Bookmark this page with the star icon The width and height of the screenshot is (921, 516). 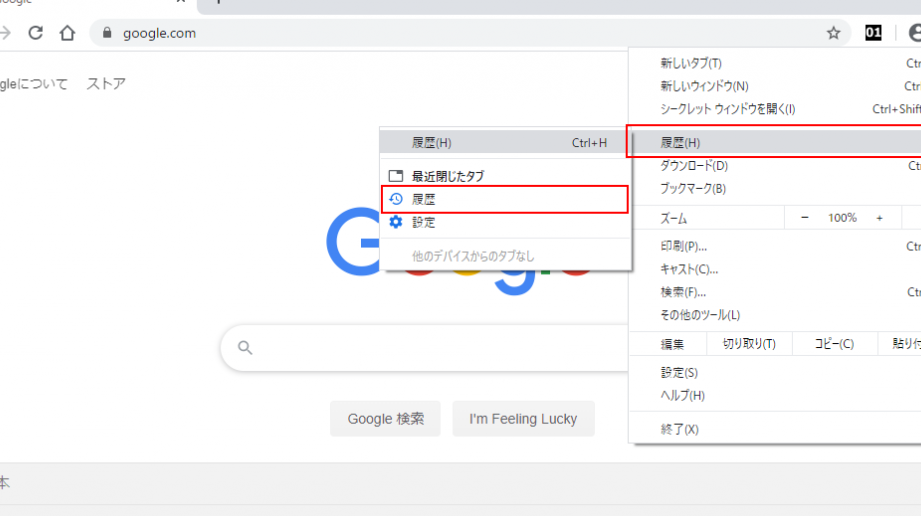tap(833, 33)
